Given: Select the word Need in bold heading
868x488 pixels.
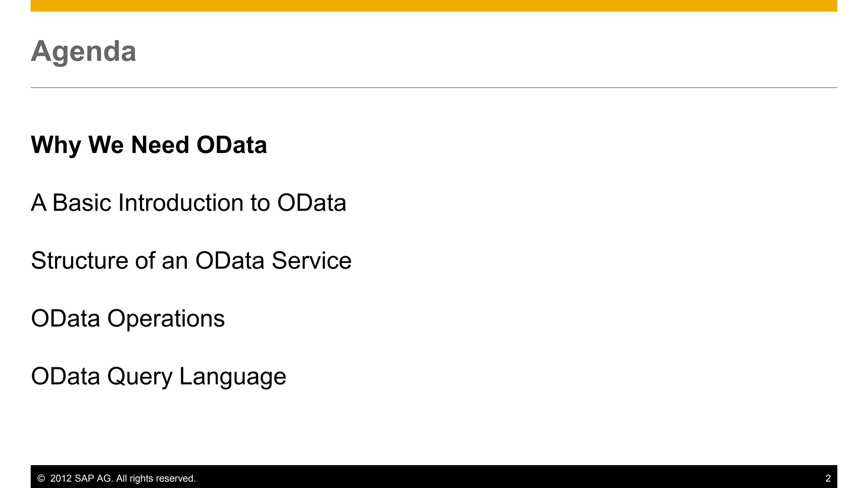Looking at the screenshot, I should [x=160, y=145].
